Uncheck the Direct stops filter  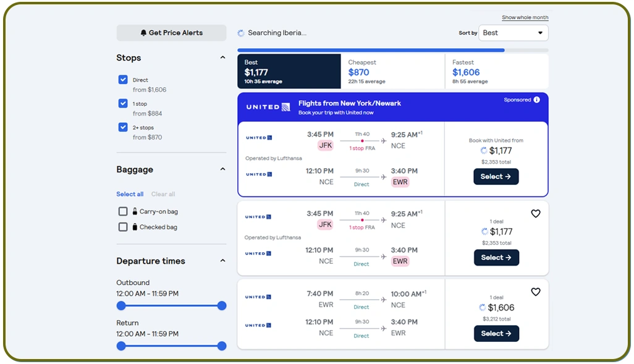[123, 80]
